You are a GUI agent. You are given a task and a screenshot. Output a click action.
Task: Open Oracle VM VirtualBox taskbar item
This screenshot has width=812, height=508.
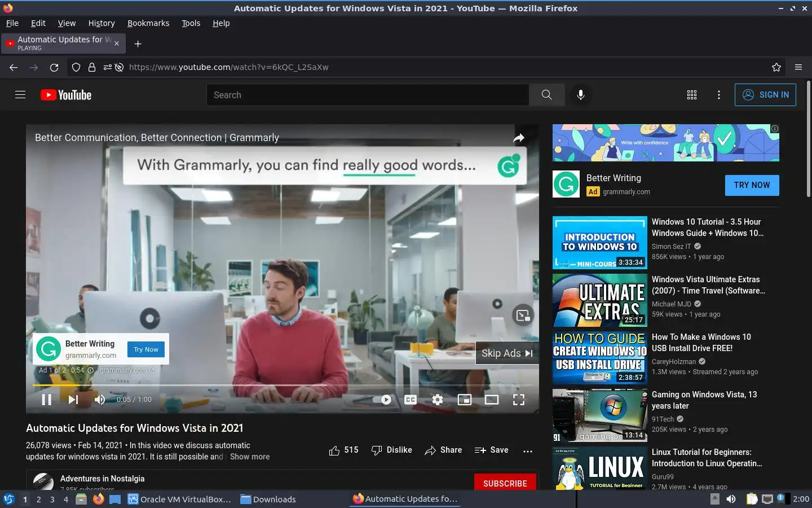point(179,499)
